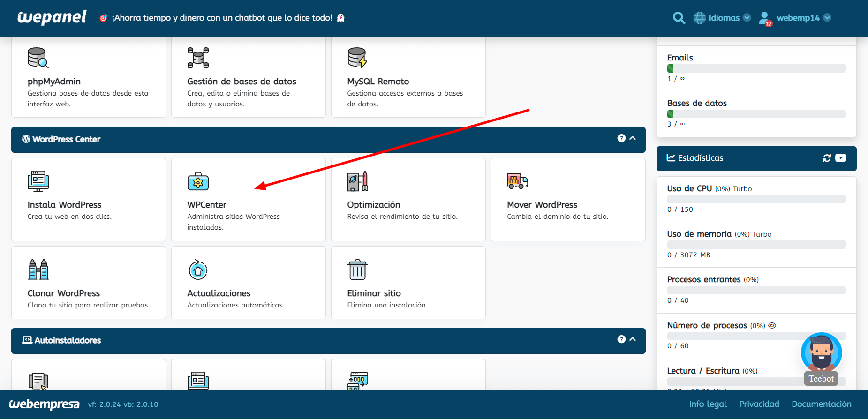Click the Uso de CPU progress bar
Screen dimensions: 868x419
(x=756, y=199)
